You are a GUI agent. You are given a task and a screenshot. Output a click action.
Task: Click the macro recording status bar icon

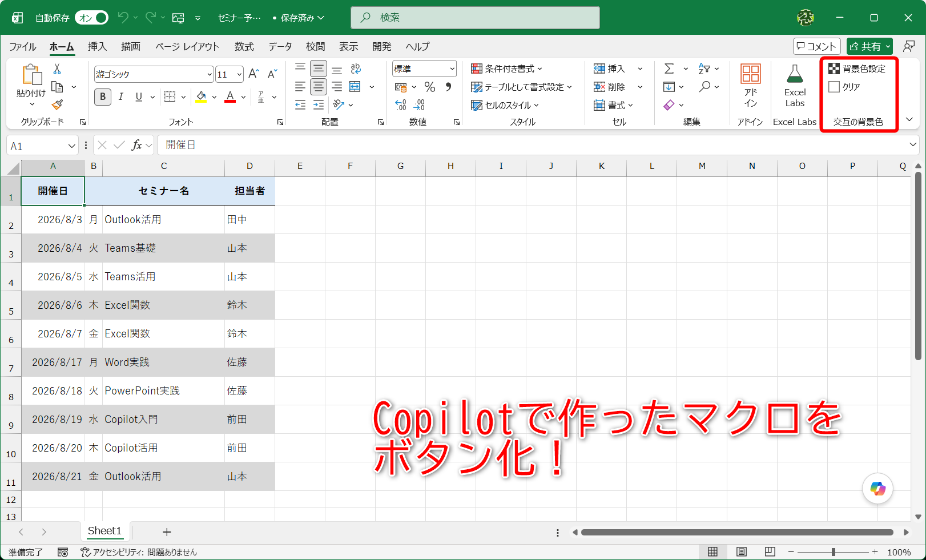coord(63,552)
